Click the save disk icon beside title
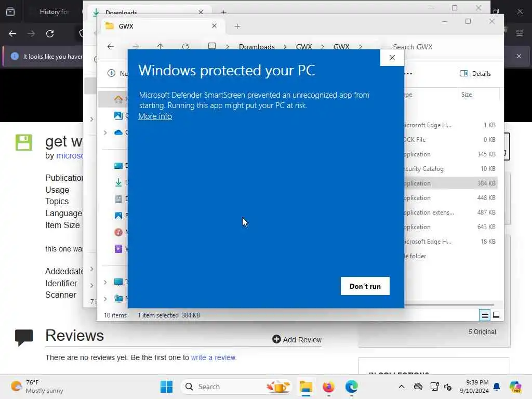 click(24, 142)
